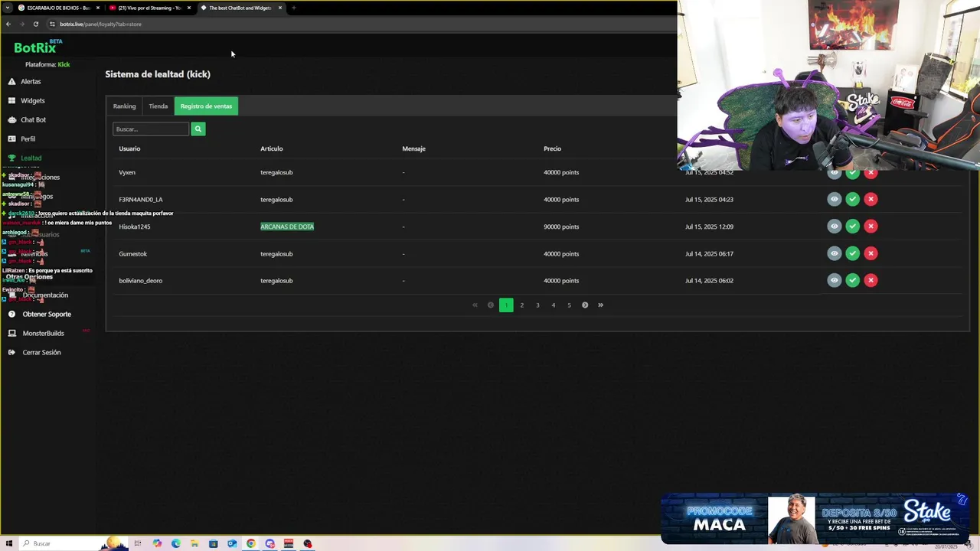The image size is (980, 551).
Task: Go to next page of results
Action: point(585,305)
